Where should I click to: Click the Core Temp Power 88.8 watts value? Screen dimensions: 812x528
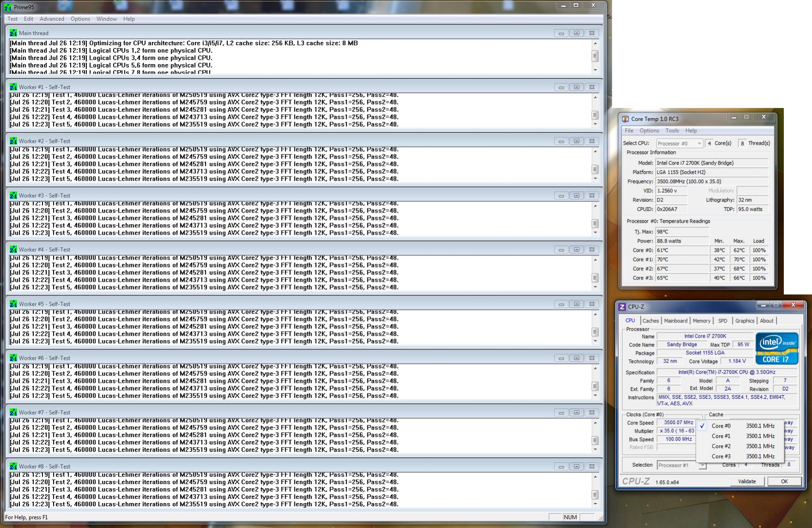click(x=682, y=241)
